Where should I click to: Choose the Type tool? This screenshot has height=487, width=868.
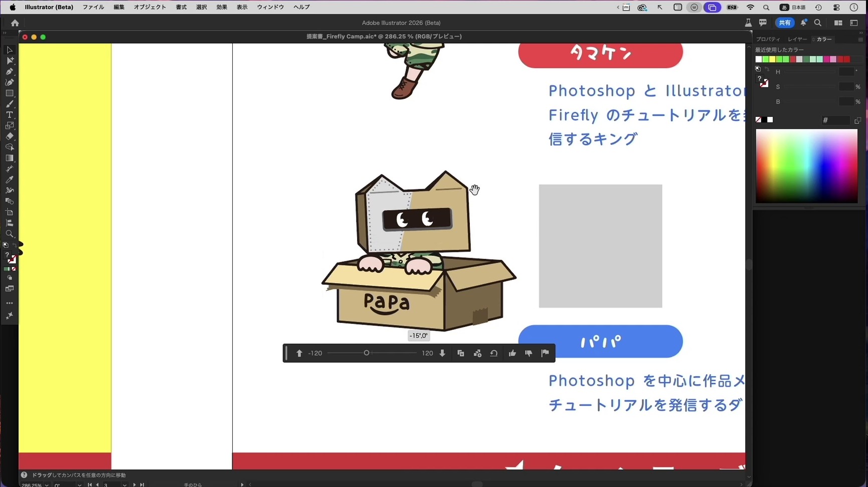[x=9, y=115]
